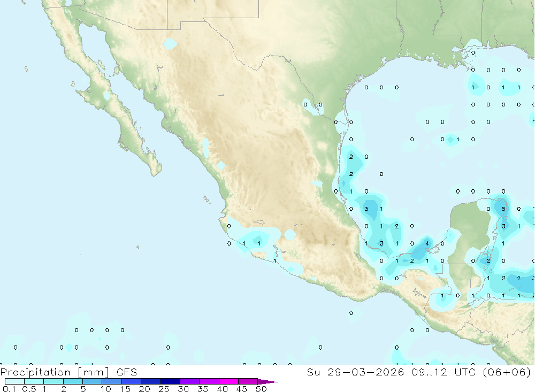535x392 pixels.
Task: Click the 10–15 mm blue legend swatch
Action: point(112,381)
